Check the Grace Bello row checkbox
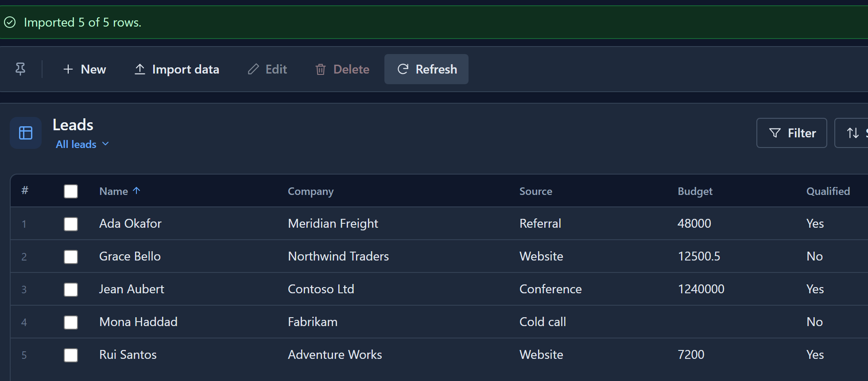Image resolution: width=868 pixels, height=381 pixels. 71,257
